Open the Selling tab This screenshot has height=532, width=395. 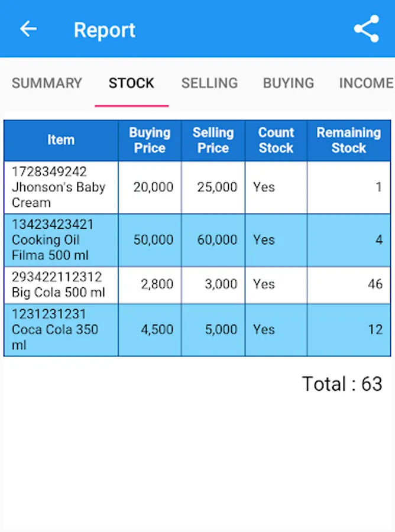(209, 83)
